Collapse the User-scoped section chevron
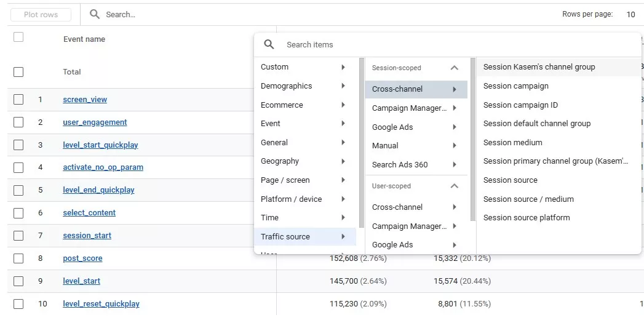644x328 pixels. pyautogui.click(x=454, y=186)
